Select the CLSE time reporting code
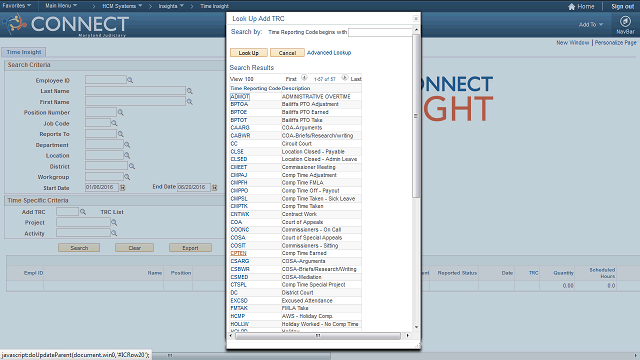Screen dimensions: 640x360 click(237, 151)
